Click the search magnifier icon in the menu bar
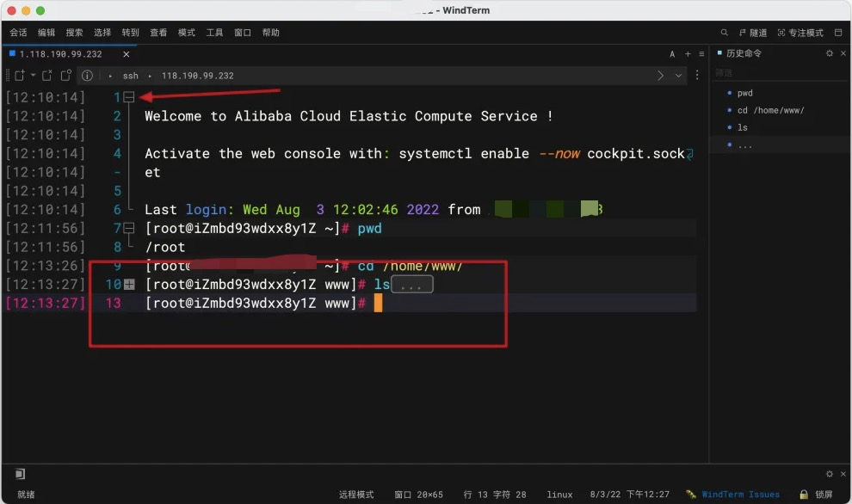This screenshot has height=504, width=852. [725, 33]
